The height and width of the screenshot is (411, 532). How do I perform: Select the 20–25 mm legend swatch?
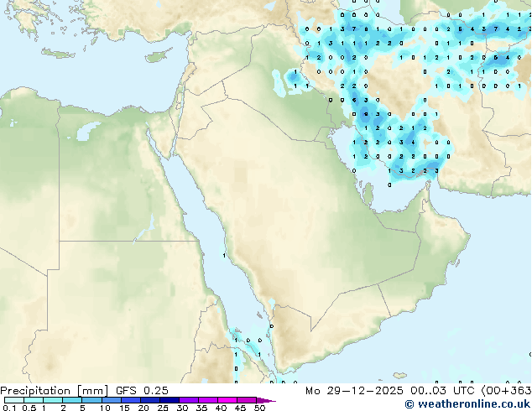tap(149, 400)
